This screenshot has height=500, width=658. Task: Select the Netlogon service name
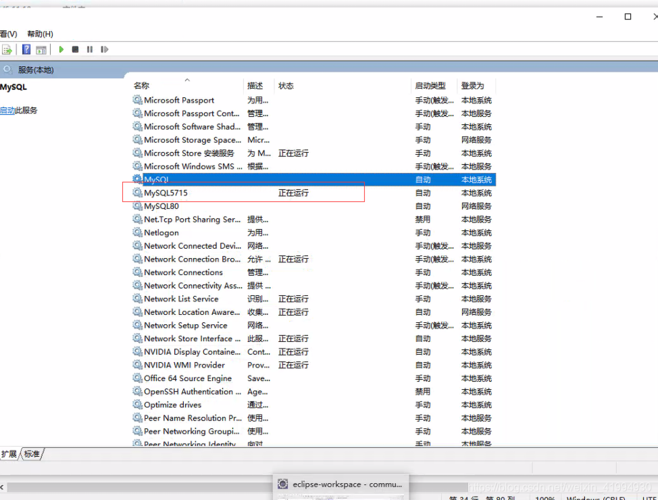[161, 233]
